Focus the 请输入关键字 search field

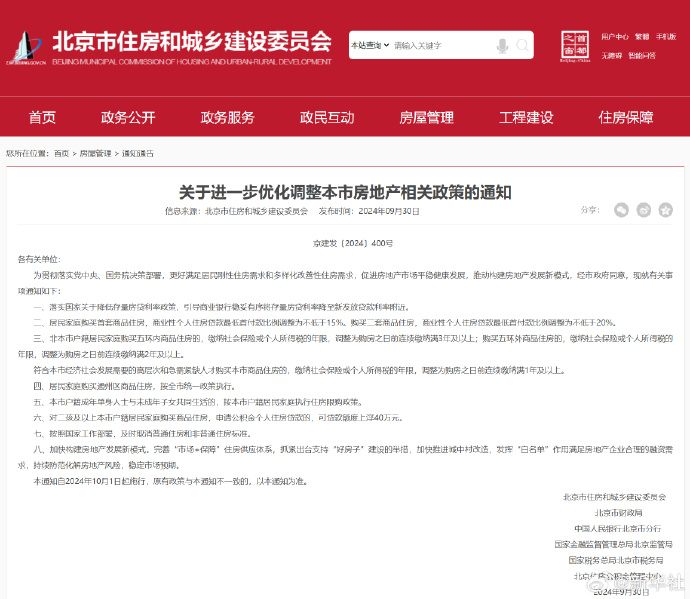(442, 45)
